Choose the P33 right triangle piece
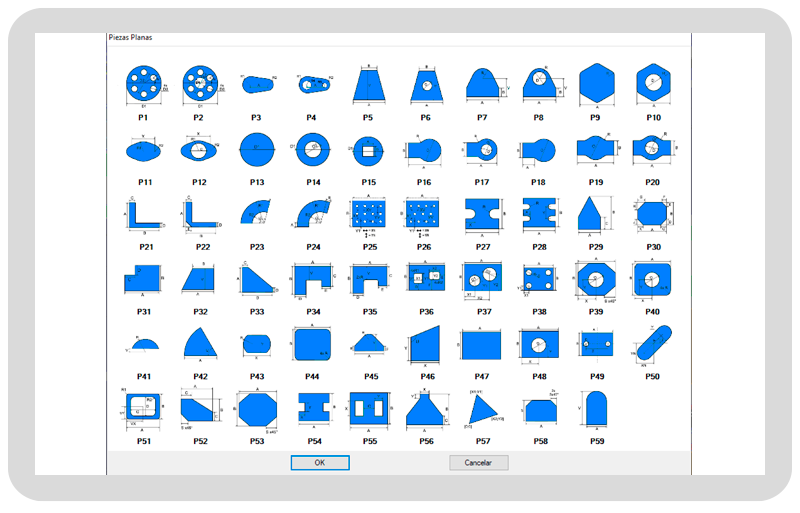The height and width of the screenshot is (513, 800). [x=256, y=279]
